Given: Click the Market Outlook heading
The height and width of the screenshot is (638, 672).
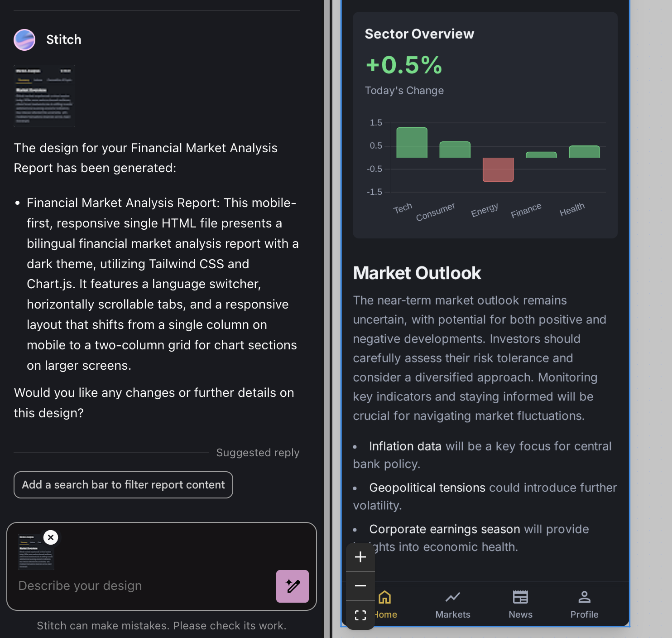Looking at the screenshot, I should click(417, 273).
